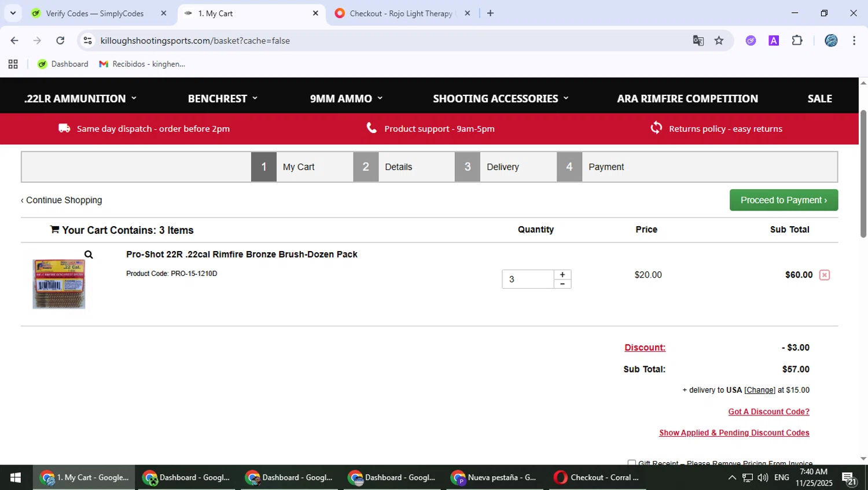Expand the SHOOTING ACCESSORIES menu

tap(501, 98)
